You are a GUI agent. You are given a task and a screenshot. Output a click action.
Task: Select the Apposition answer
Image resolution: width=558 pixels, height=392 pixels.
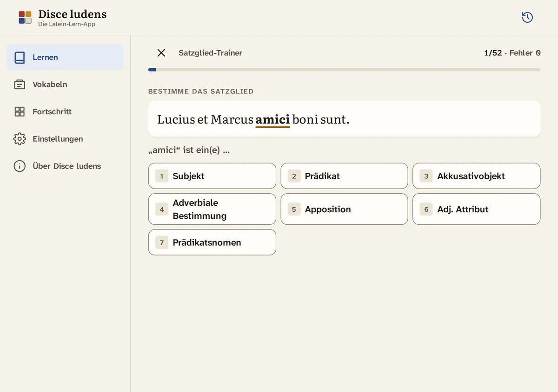(344, 209)
